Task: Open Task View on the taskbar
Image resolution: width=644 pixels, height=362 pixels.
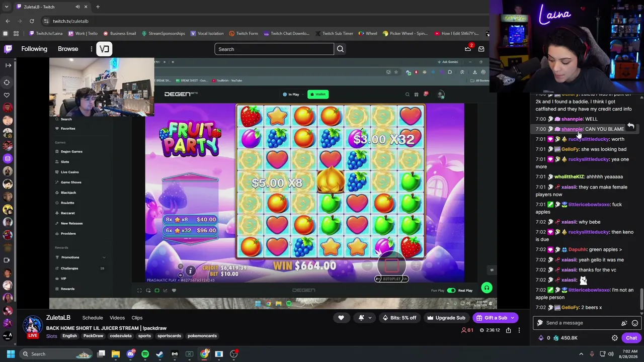Action: pos(101,354)
